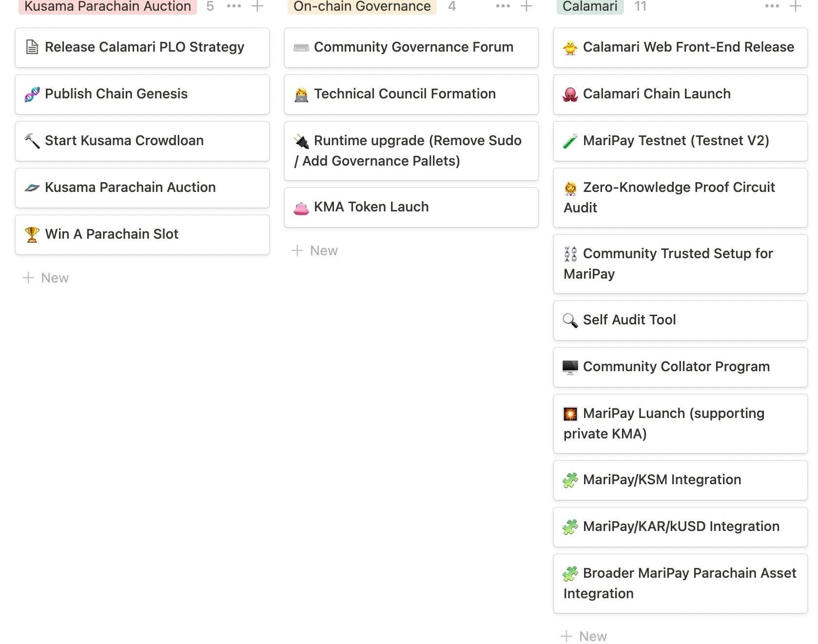Open the Kusama Parachain Auction card
This screenshot has width=818, height=644.
pyautogui.click(x=142, y=188)
